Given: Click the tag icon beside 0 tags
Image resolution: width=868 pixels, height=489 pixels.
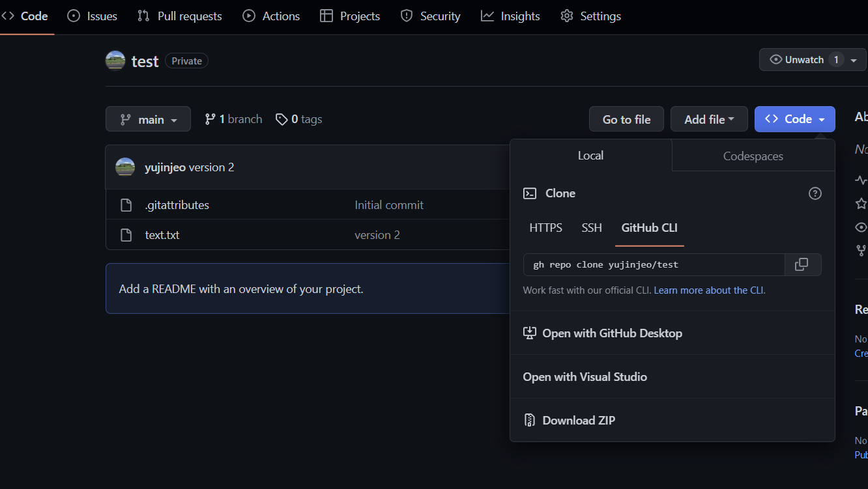Looking at the screenshot, I should tap(282, 119).
